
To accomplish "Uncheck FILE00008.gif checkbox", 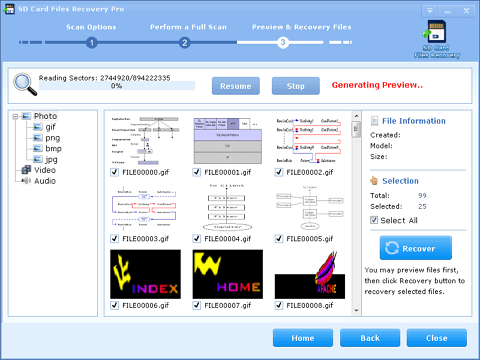I will 279,305.
